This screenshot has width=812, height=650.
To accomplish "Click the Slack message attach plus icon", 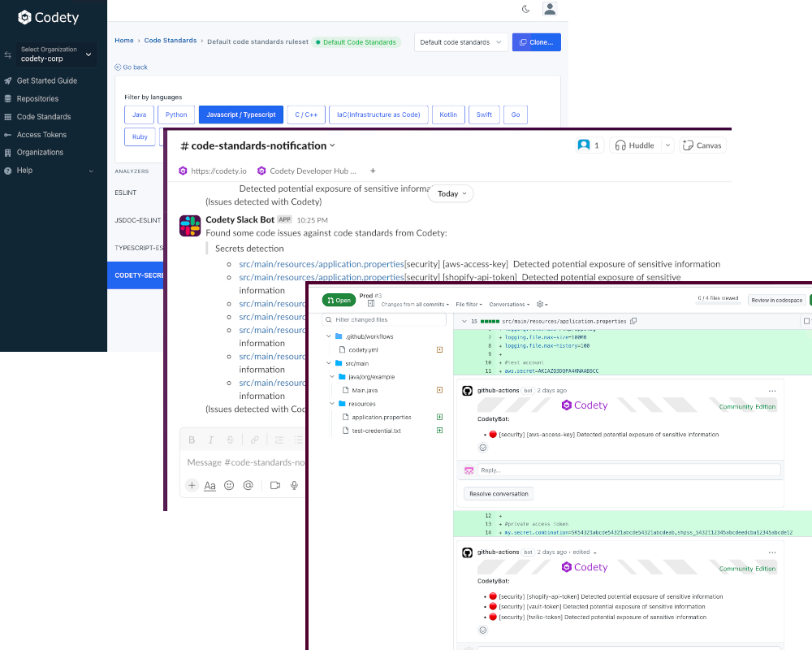I will [x=192, y=486].
